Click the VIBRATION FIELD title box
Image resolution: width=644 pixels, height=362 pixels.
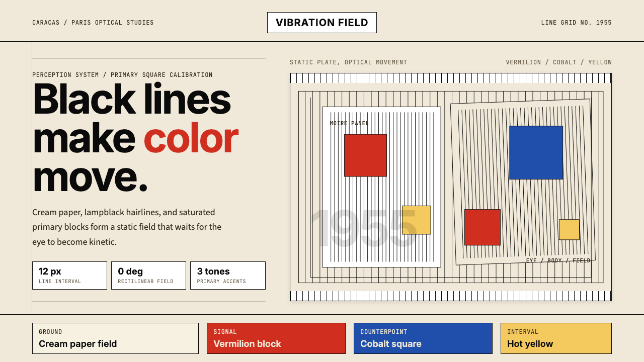click(322, 23)
